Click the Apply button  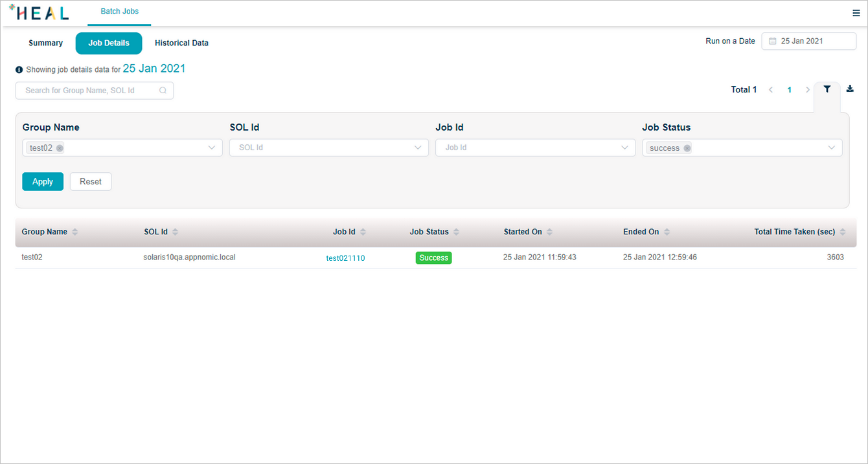point(43,182)
